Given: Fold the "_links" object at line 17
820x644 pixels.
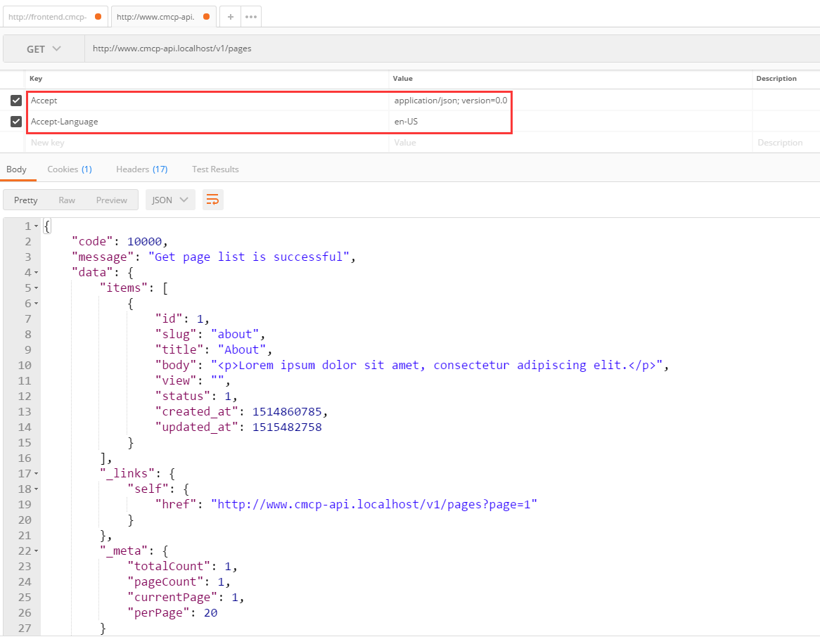Looking at the screenshot, I should coord(36,474).
